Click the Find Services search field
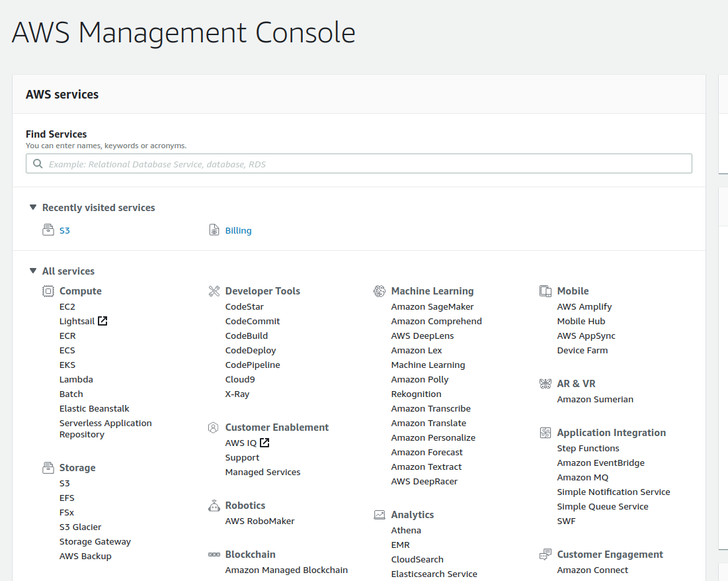This screenshot has width=728, height=581. pos(359,164)
